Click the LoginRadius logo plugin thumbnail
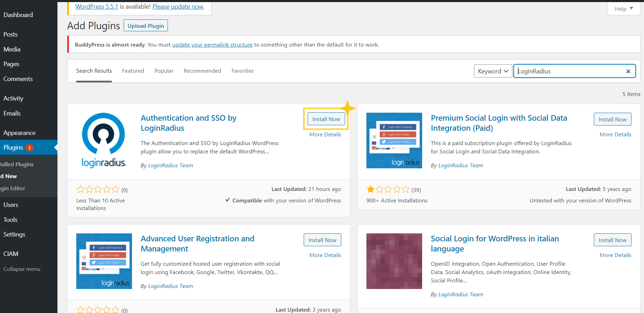 pyautogui.click(x=104, y=141)
